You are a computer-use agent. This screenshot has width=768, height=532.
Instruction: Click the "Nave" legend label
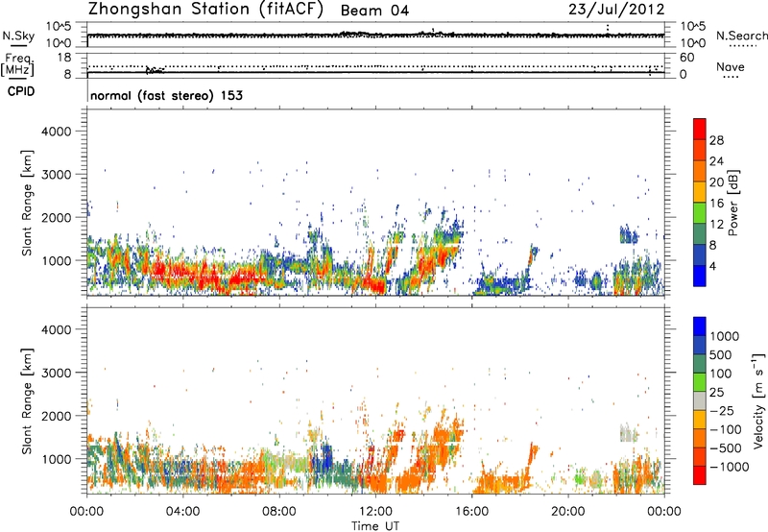click(731, 66)
